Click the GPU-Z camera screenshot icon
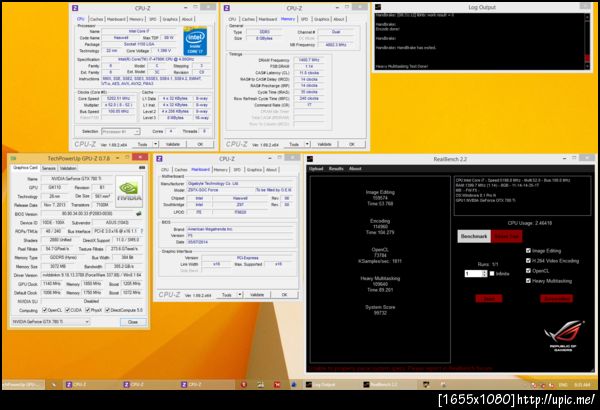Image resolution: width=600 pixels, height=410 pixels. tap(142, 168)
